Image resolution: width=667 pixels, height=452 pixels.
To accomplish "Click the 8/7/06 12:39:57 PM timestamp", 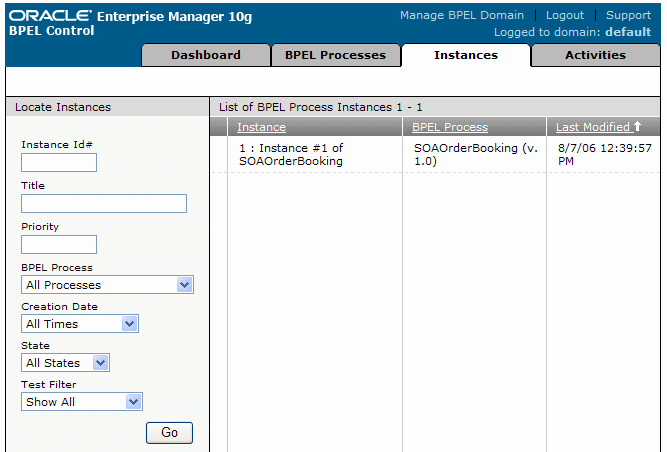I will (604, 154).
